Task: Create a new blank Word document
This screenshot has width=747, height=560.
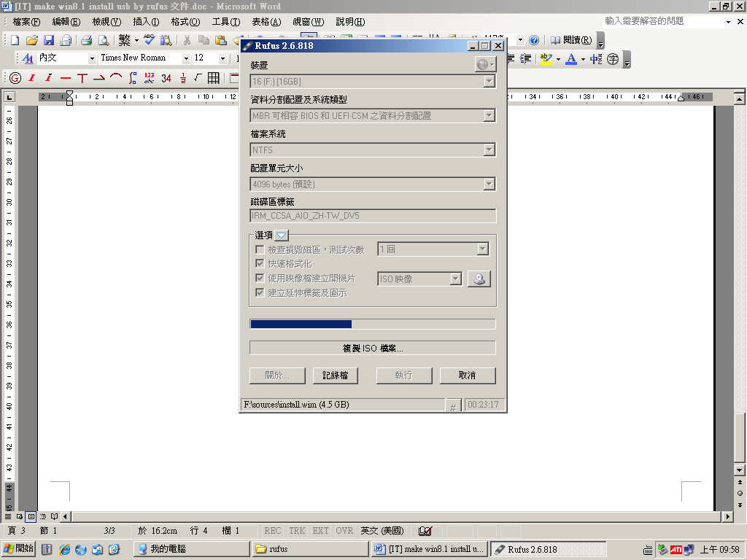Action: pyautogui.click(x=15, y=41)
